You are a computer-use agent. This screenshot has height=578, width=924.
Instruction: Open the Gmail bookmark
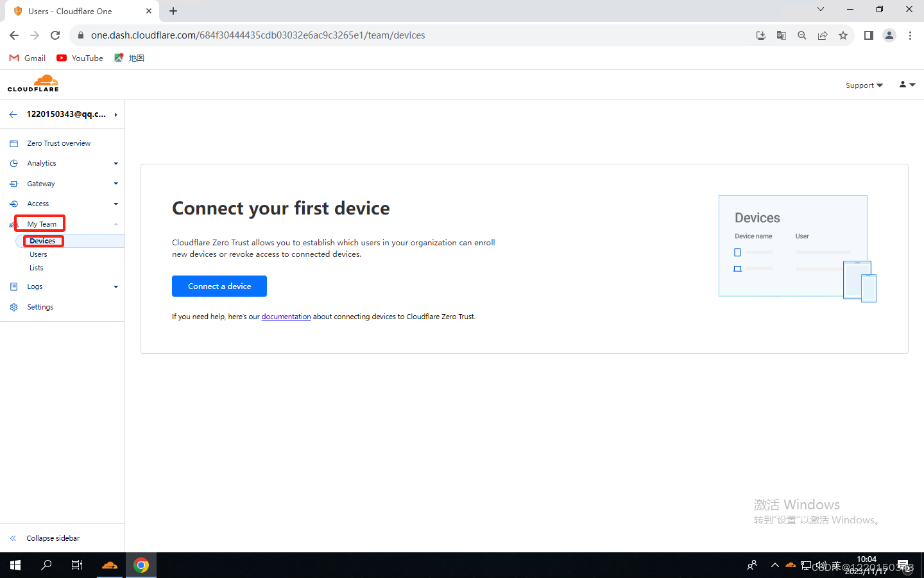[x=28, y=58]
